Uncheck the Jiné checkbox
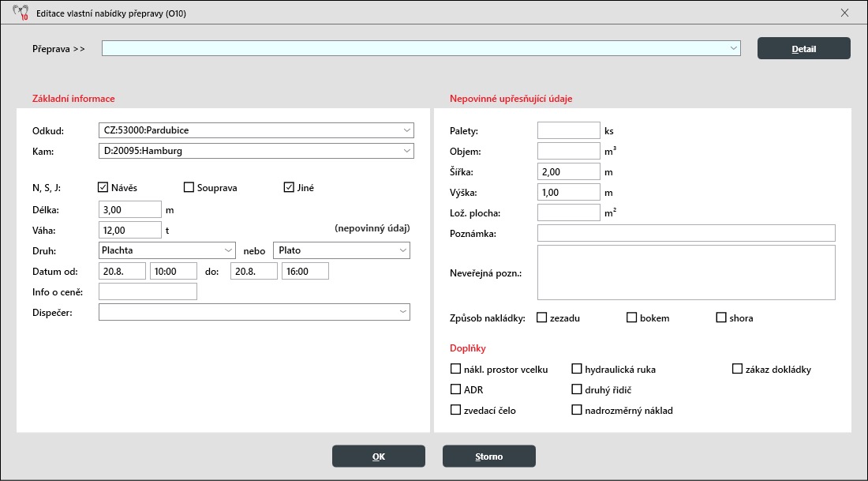The width and height of the screenshot is (868, 481). [x=289, y=188]
